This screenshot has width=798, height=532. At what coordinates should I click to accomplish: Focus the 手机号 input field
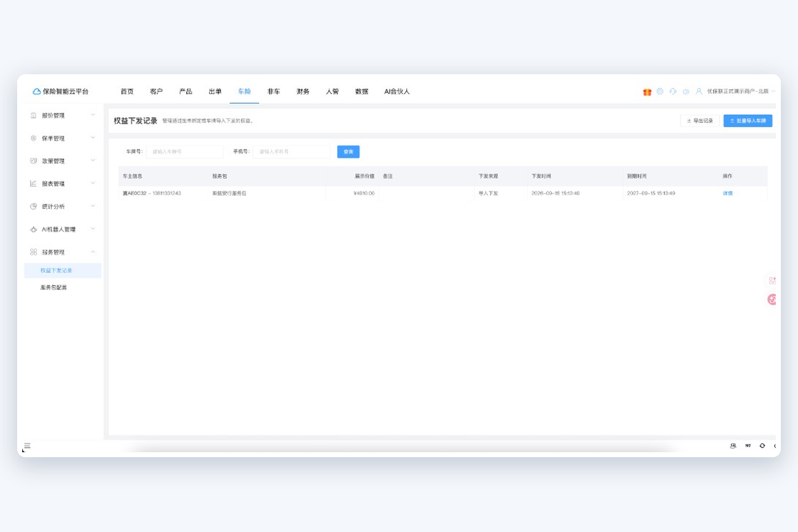click(291, 152)
